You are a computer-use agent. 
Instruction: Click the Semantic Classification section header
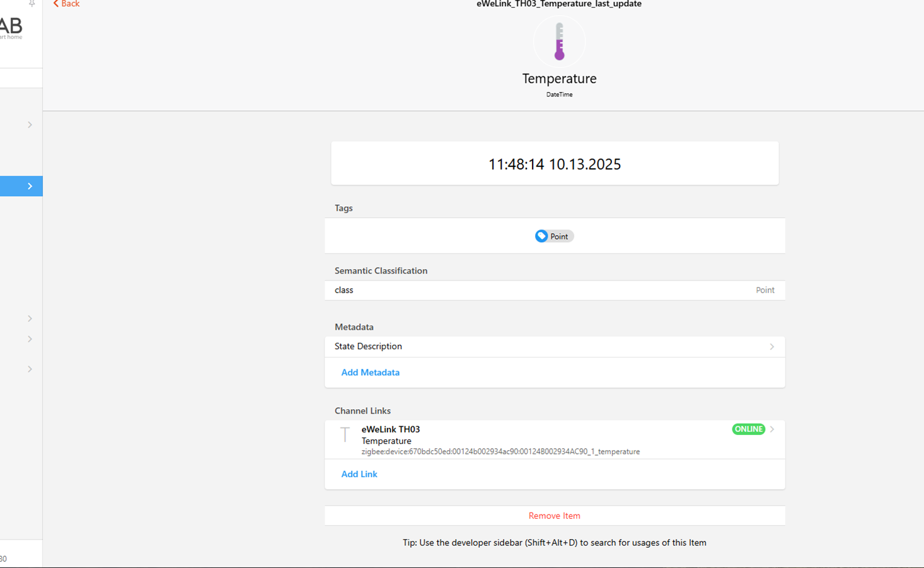[381, 270]
